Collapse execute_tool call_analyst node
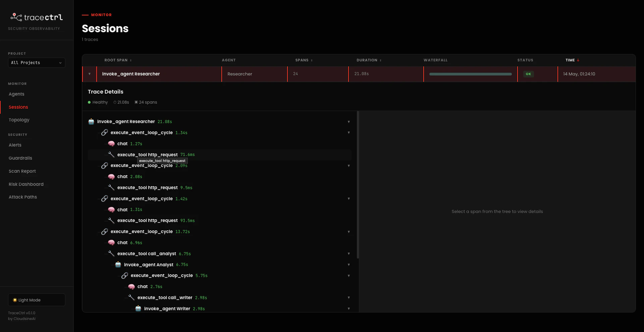Screen dimensions: 644x332 [349, 254]
